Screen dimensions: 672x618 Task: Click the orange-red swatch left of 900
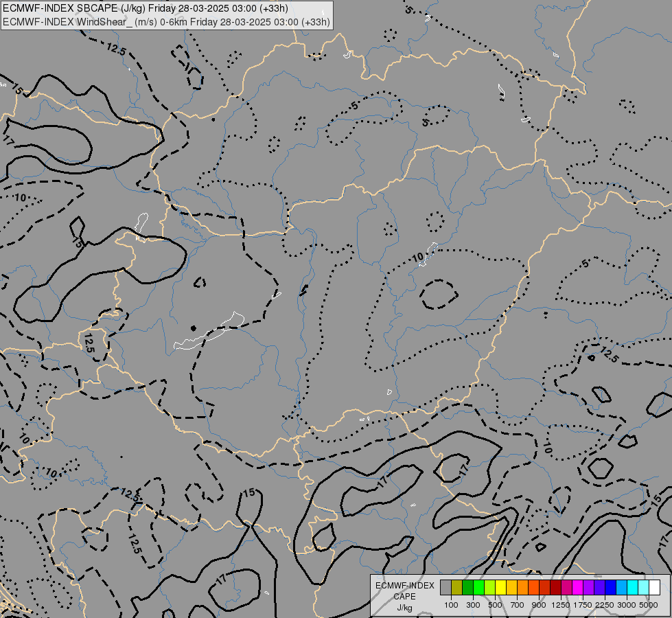(x=533, y=587)
